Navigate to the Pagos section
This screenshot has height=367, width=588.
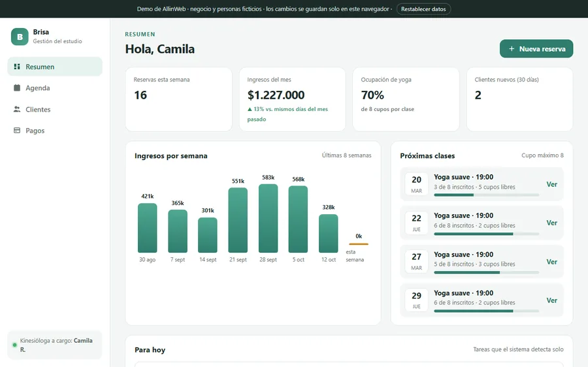[x=55, y=131]
